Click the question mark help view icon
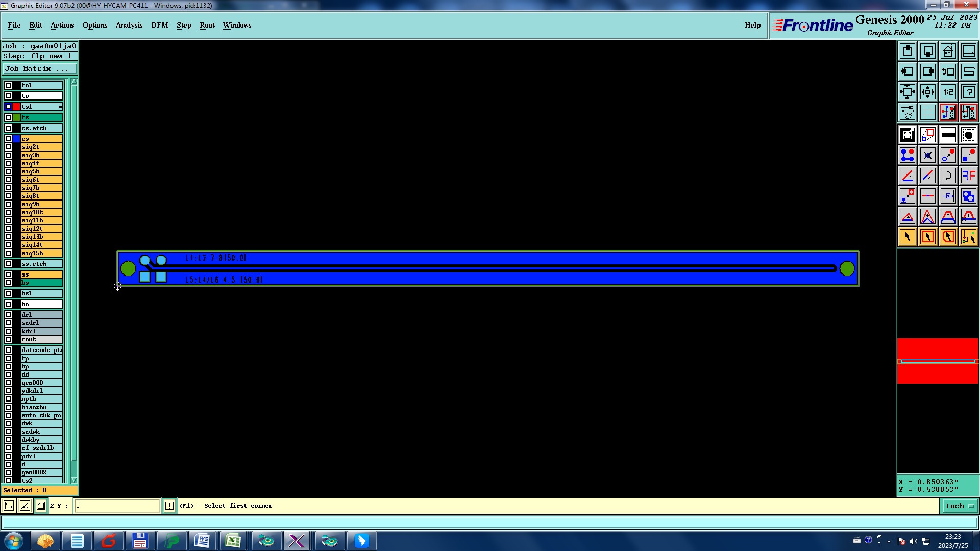Screen dimensions: 980x551 (x=968, y=92)
